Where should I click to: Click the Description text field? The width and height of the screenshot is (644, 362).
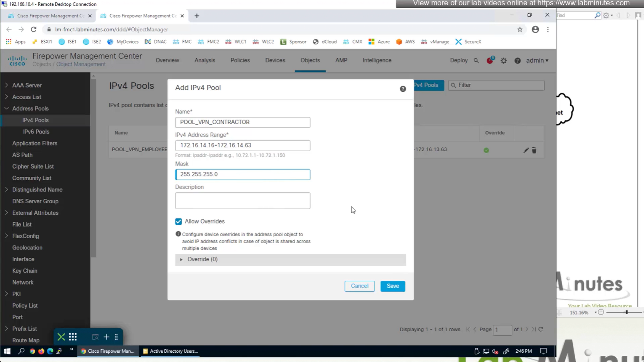click(x=242, y=201)
